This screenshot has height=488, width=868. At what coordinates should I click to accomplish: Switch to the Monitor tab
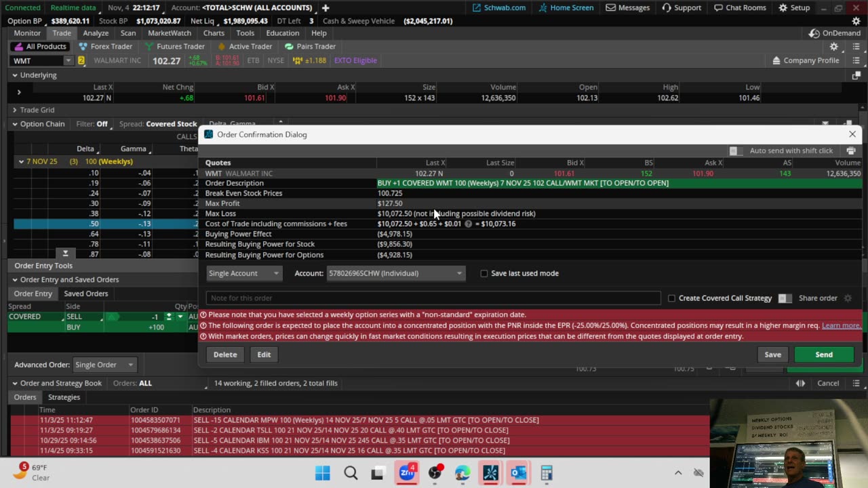point(27,33)
